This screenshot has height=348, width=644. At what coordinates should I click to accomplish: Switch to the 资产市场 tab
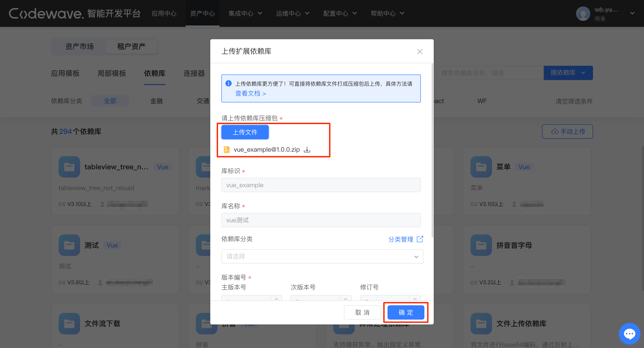tap(80, 46)
